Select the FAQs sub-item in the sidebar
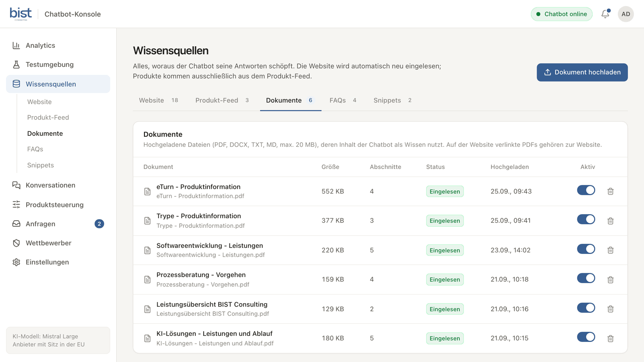 point(35,149)
